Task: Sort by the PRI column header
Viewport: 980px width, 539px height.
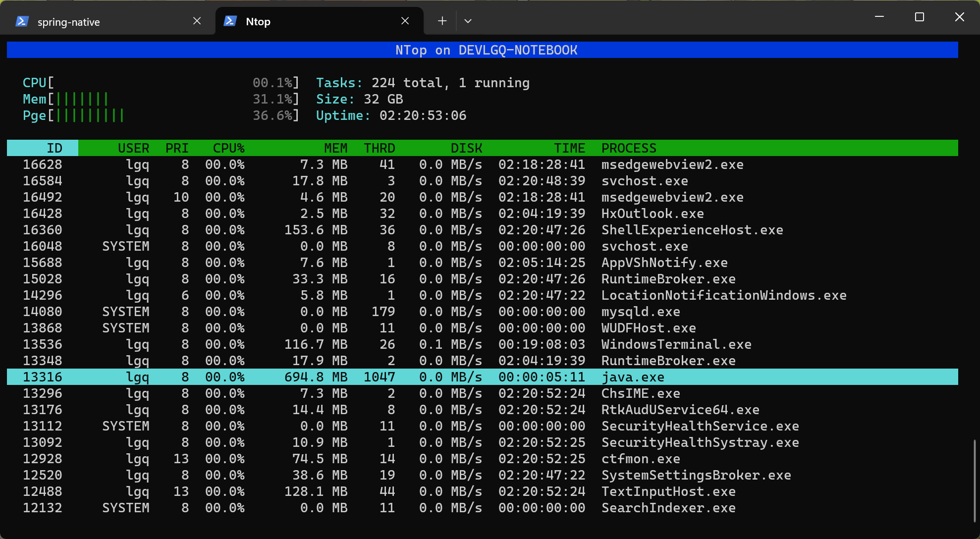Action: [177, 148]
